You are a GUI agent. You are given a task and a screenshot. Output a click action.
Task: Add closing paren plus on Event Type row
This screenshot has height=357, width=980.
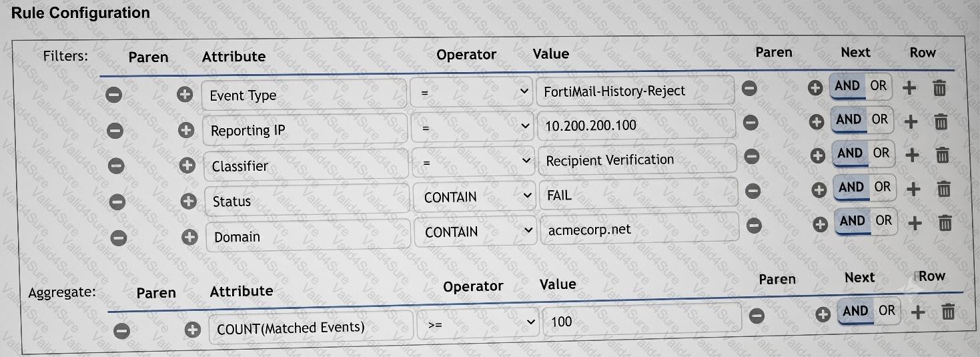(x=815, y=87)
